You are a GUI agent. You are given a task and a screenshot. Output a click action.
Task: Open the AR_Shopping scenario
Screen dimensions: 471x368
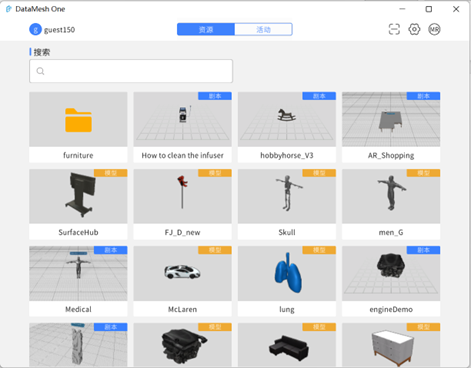[x=391, y=127]
